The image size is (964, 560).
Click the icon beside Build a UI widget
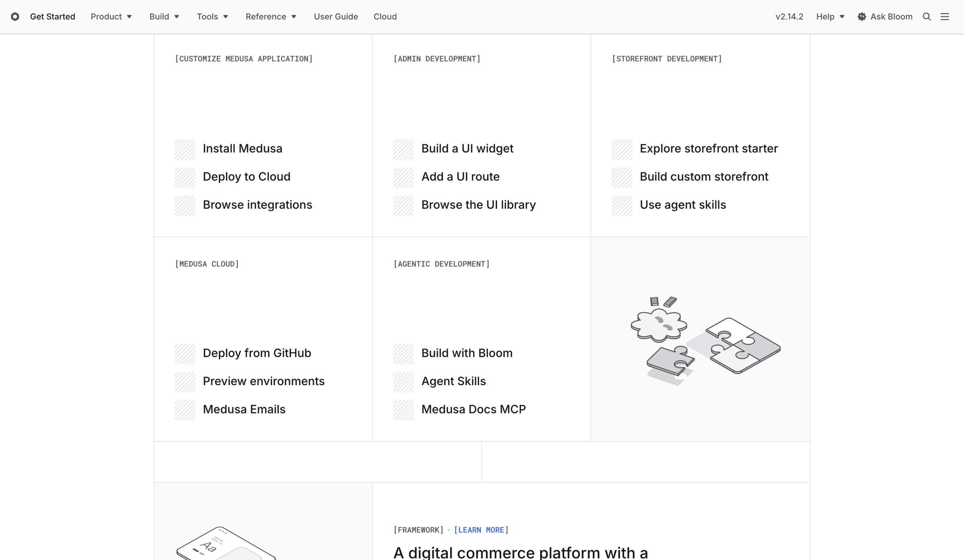[x=403, y=149]
